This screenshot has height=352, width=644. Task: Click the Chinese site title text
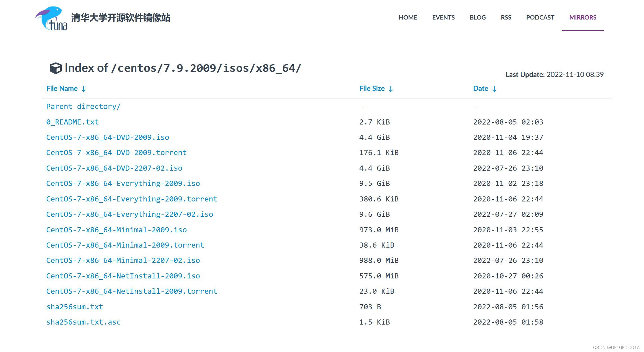(121, 18)
